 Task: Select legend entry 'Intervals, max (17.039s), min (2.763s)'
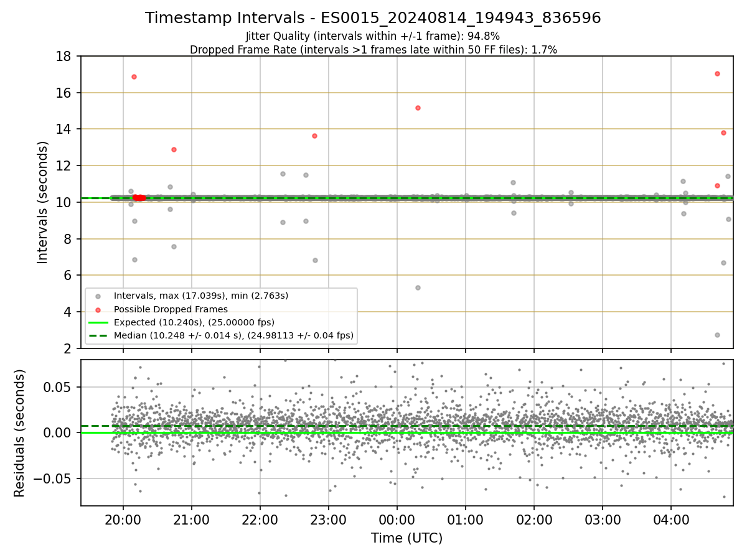click(x=200, y=296)
